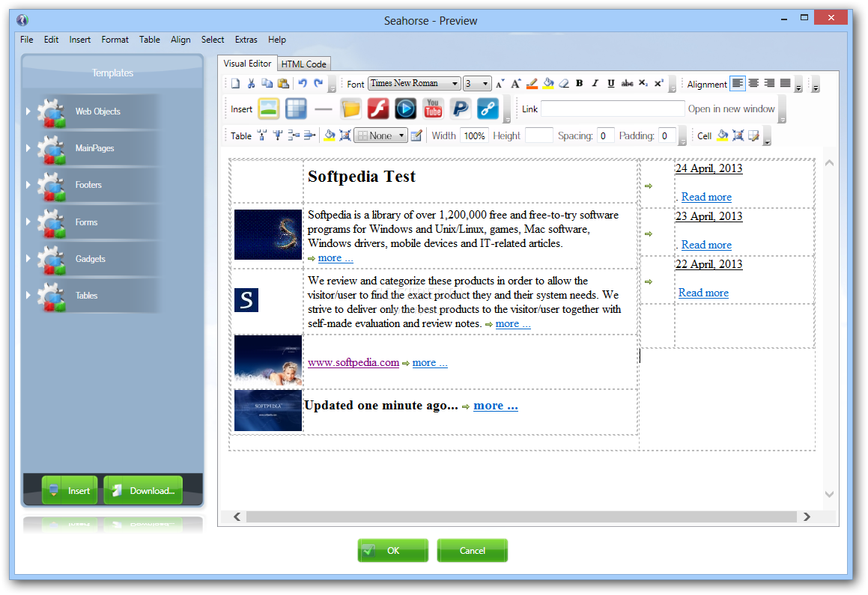Expand the MainPages templates group
Viewport: 868px width, 595px height.
(x=28, y=148)
